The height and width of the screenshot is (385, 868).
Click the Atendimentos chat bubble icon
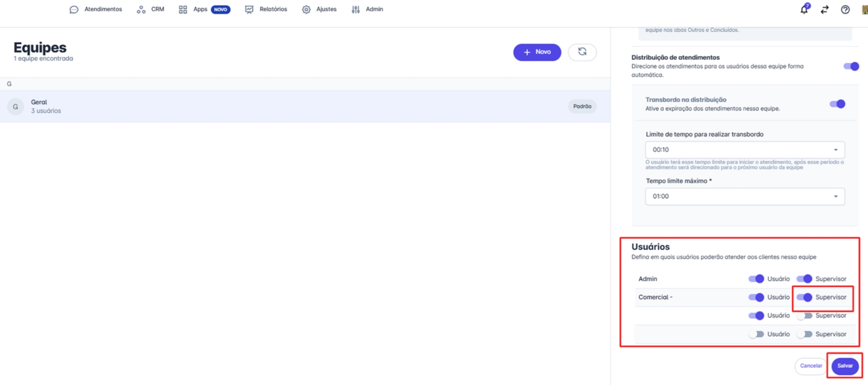click(74, 10)
